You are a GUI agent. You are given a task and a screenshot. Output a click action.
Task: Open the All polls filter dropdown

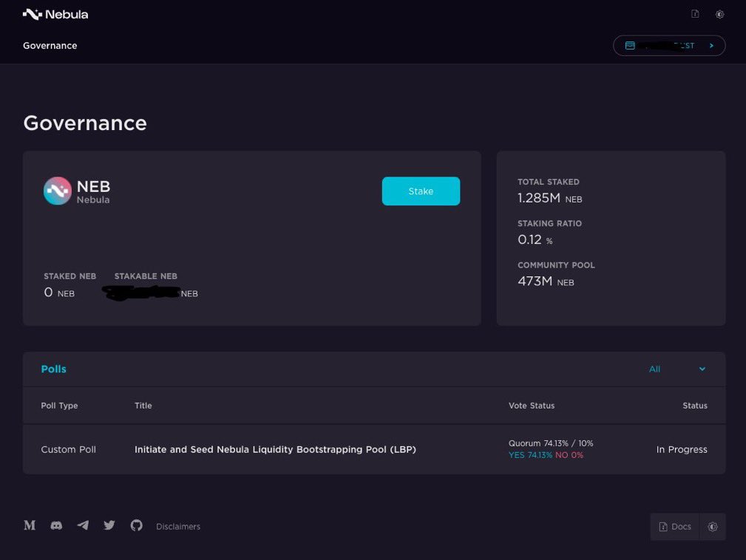click(x=677, y=369)
